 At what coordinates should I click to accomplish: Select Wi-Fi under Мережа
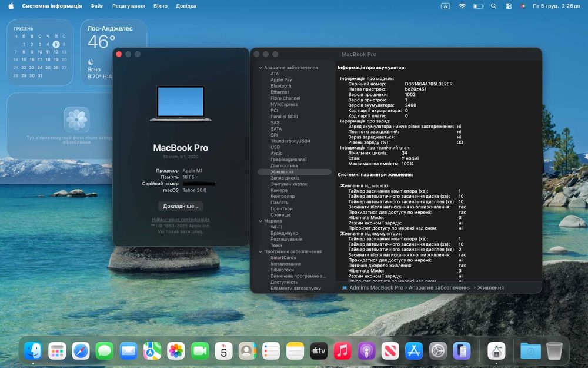(x=276, y=227)
